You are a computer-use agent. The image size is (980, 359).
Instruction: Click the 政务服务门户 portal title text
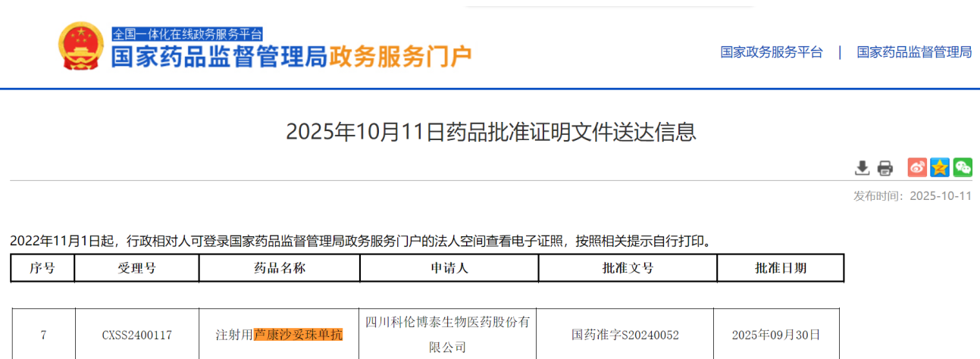click(x=399, y=56)
